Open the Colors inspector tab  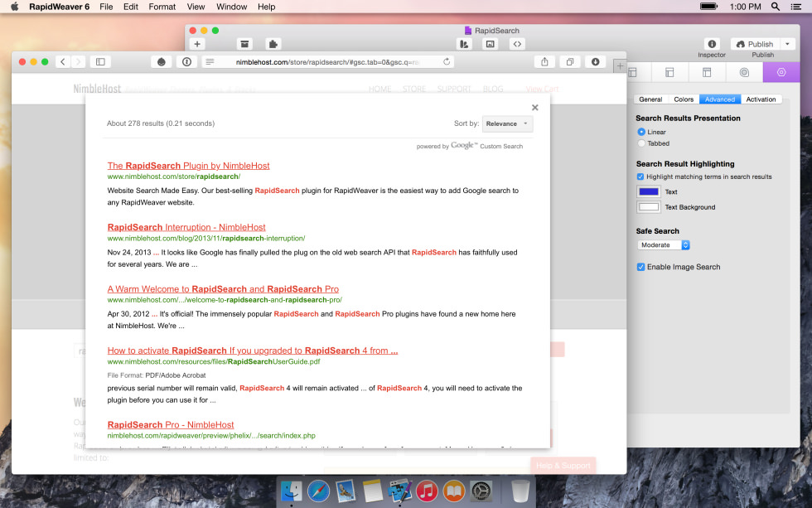(x=684, y=99)
